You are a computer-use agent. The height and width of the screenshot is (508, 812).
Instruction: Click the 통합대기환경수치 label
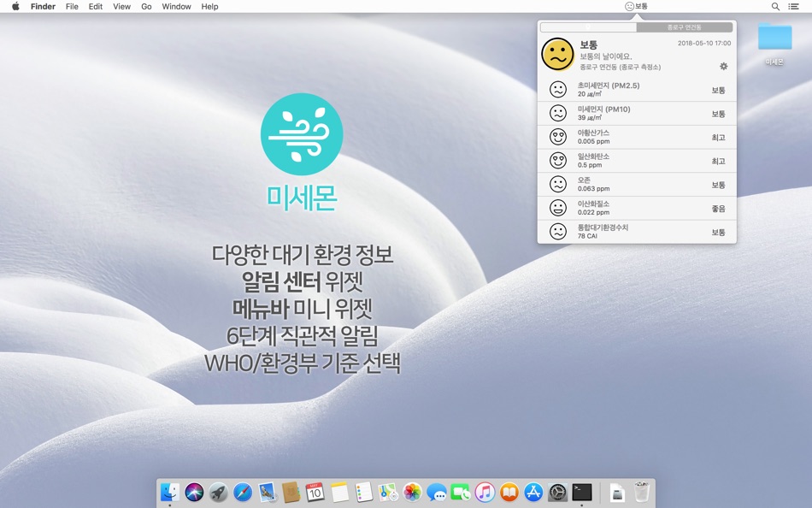(x=603, y=227)
